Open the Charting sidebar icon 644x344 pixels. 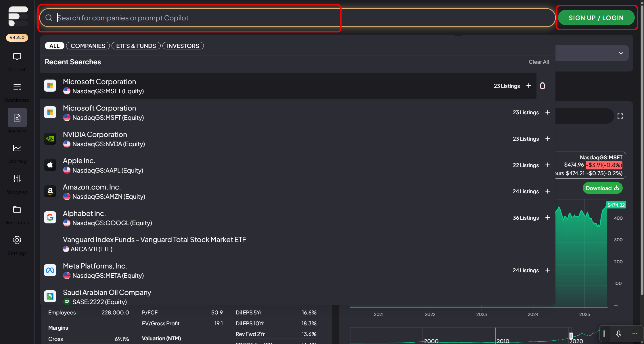[x=17, y=148]
